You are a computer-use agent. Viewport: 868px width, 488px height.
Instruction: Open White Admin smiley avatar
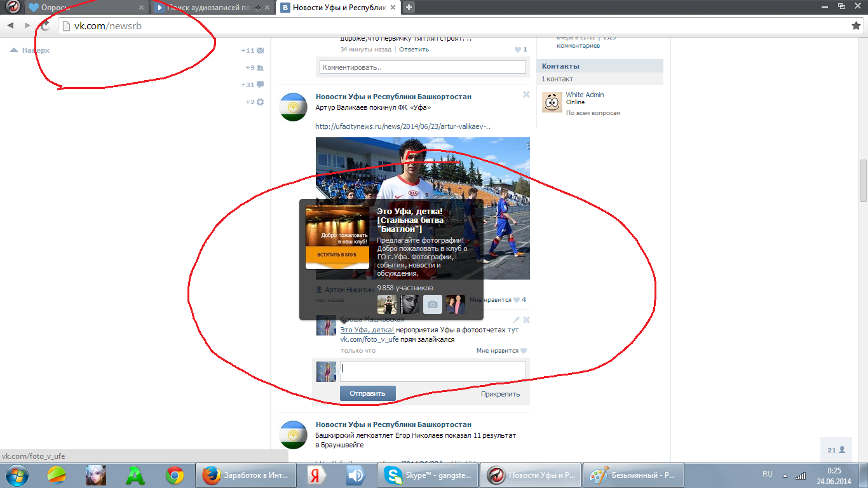tap(552, 102)
